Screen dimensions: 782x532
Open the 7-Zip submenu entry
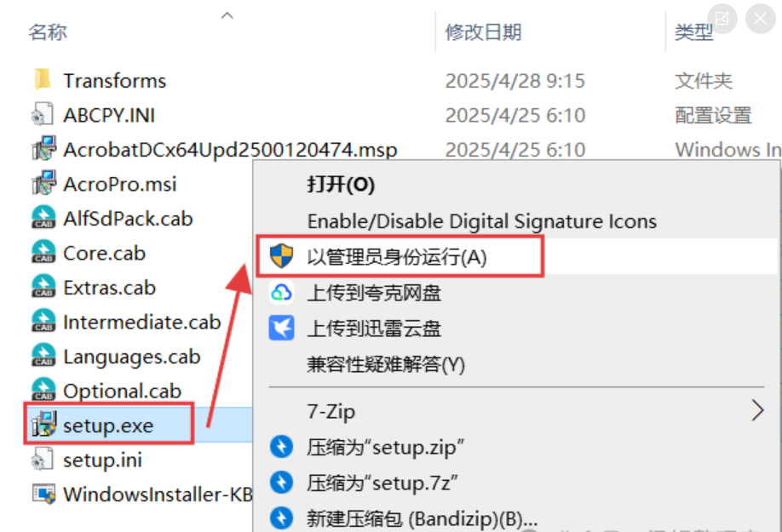coord(517,411)
